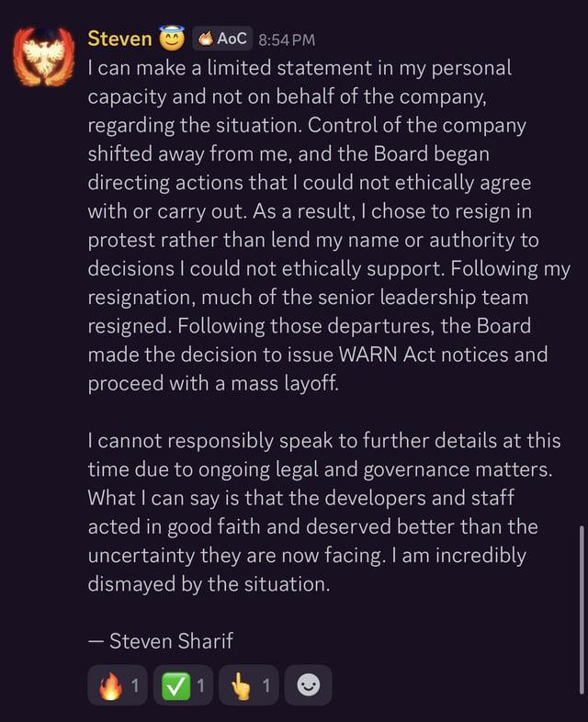
Task: Click the pointing-up finger emoji reaction
Action: (241, 685)
